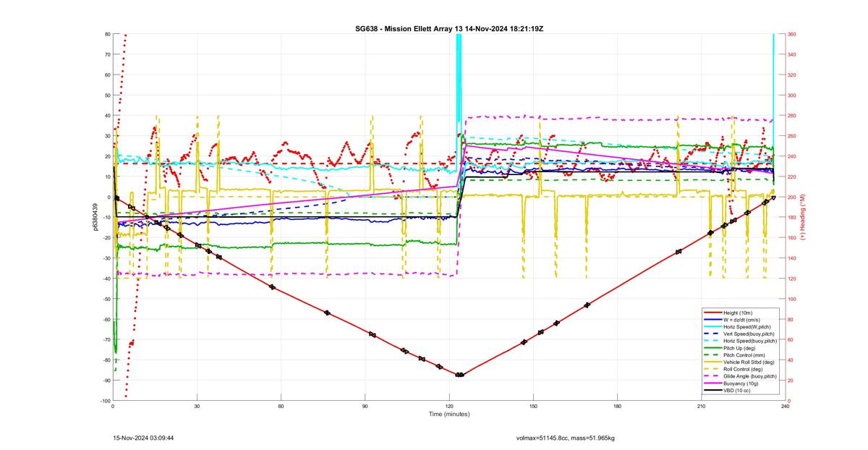Select the 'Pitch Control (mm)' legend label
Viewport: 868px width, 450px height.
tap(744, 355)
